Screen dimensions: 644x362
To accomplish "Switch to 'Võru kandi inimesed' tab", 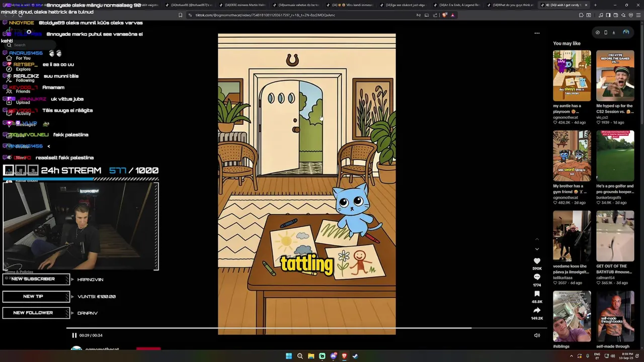I will pos(351,5).
